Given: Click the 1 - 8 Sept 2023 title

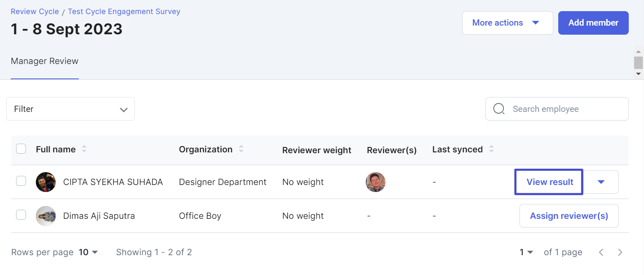Looking at the screenshot, I should [x=66, y=29].
